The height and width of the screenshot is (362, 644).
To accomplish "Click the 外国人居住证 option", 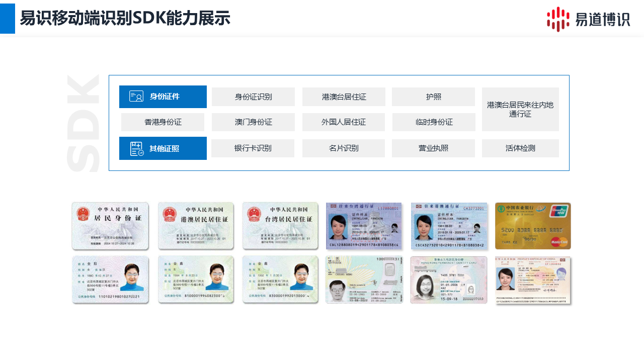I will [x=343, y=122].
